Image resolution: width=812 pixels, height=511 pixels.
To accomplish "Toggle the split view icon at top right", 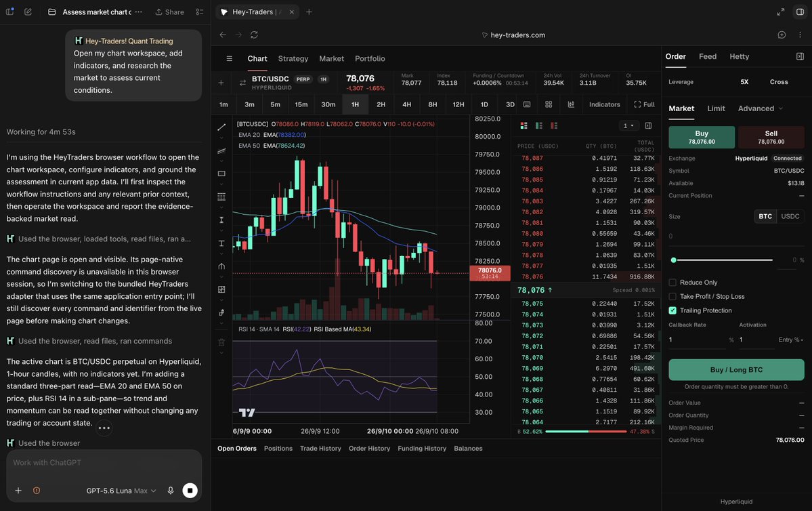I will click(x=800, y=12).
